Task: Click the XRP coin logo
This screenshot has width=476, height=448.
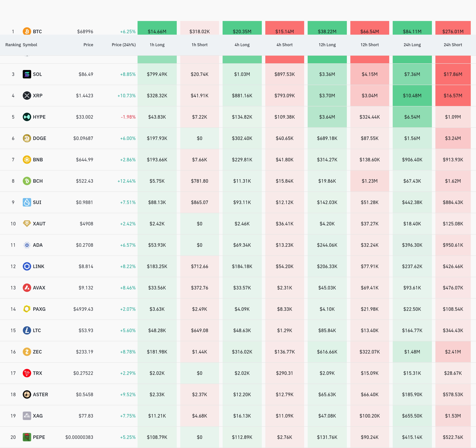Action: (x=27, y=96)
